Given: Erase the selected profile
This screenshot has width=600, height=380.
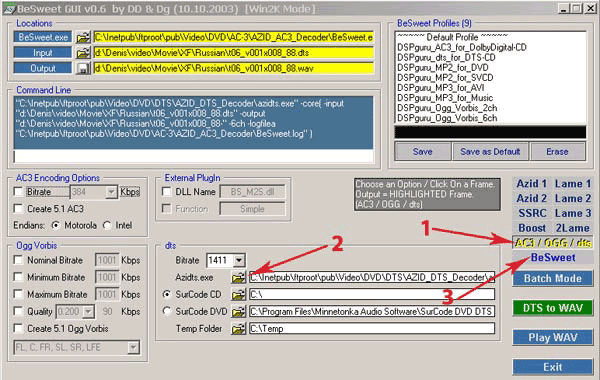Looking at the screenshot, I should click(557, 152).
